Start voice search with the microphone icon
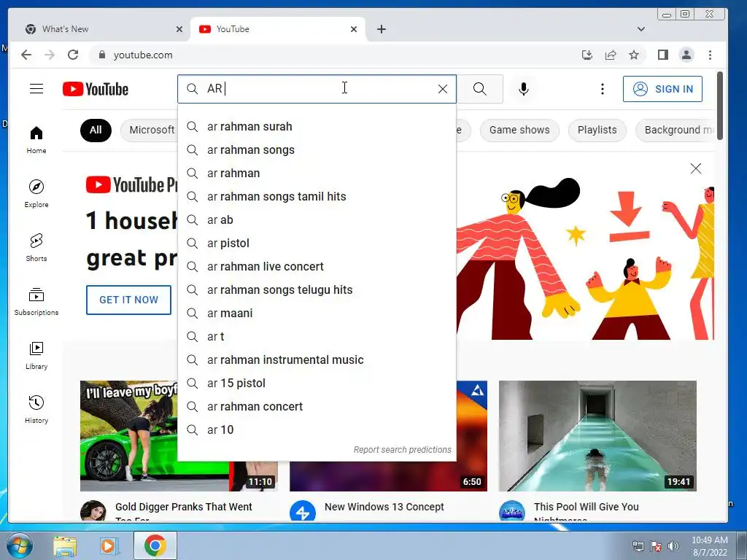Screen dimensions: 747x560 coord(524,89)
